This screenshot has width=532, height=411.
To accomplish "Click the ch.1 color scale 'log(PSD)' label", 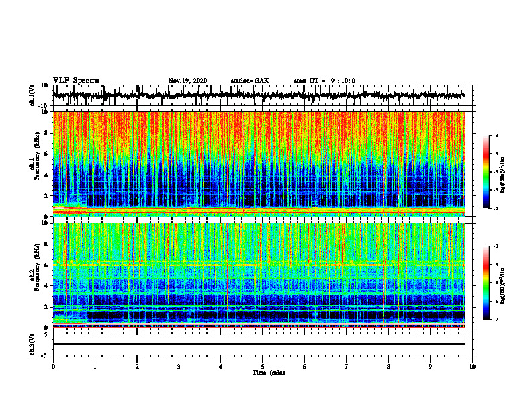I will tap(503, 175).
